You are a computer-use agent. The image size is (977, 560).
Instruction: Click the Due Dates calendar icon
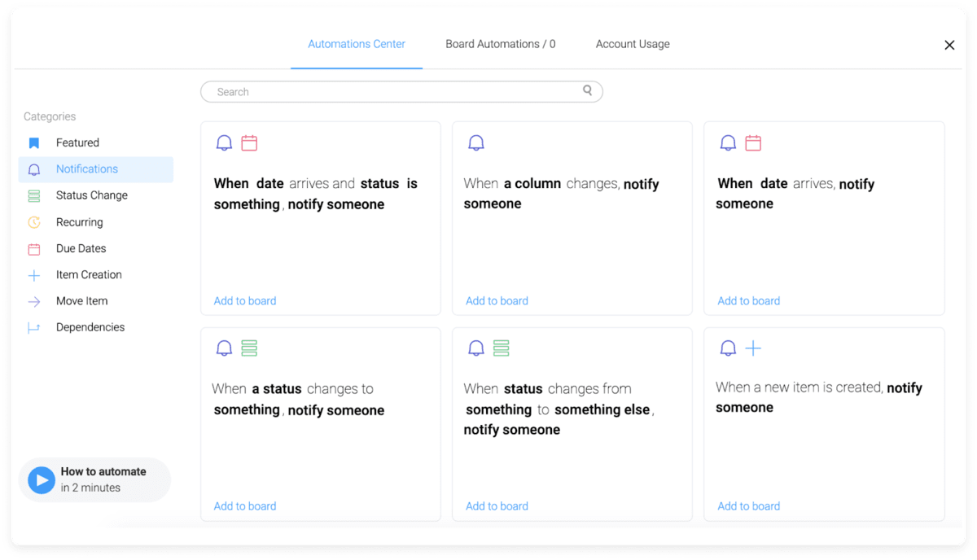[x=34, y=249]
